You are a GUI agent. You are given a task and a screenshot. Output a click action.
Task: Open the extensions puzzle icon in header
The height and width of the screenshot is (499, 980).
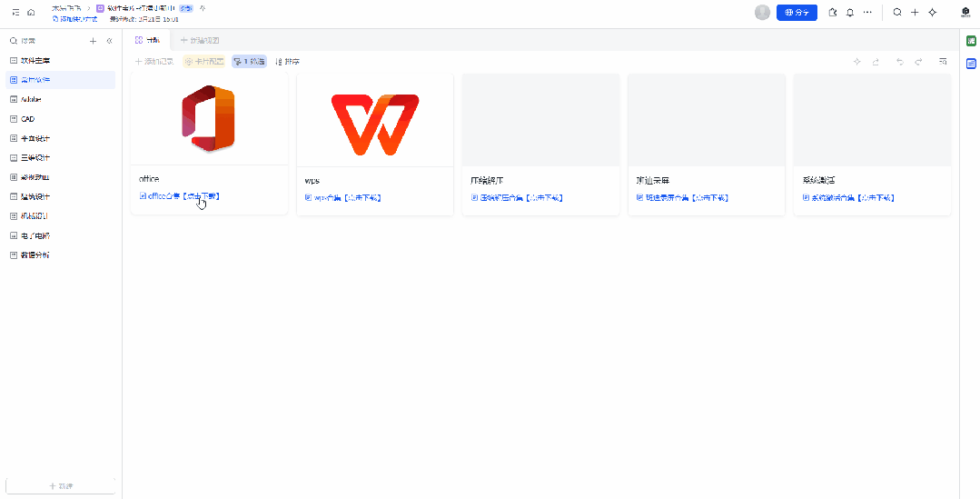pyautogui.click(x=833, y=13)
